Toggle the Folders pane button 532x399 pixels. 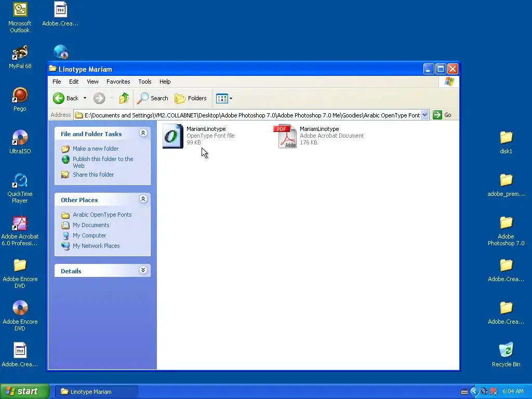coord(191,98)
